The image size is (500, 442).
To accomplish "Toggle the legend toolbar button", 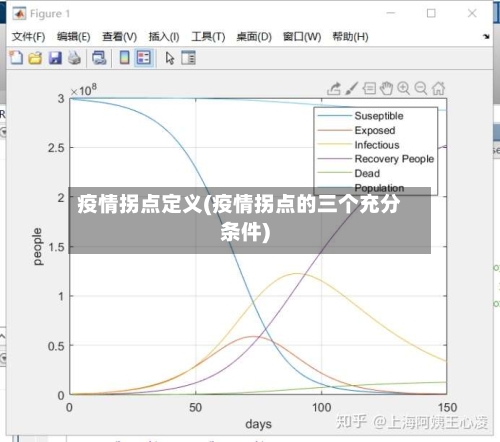I will coord(144,58).
